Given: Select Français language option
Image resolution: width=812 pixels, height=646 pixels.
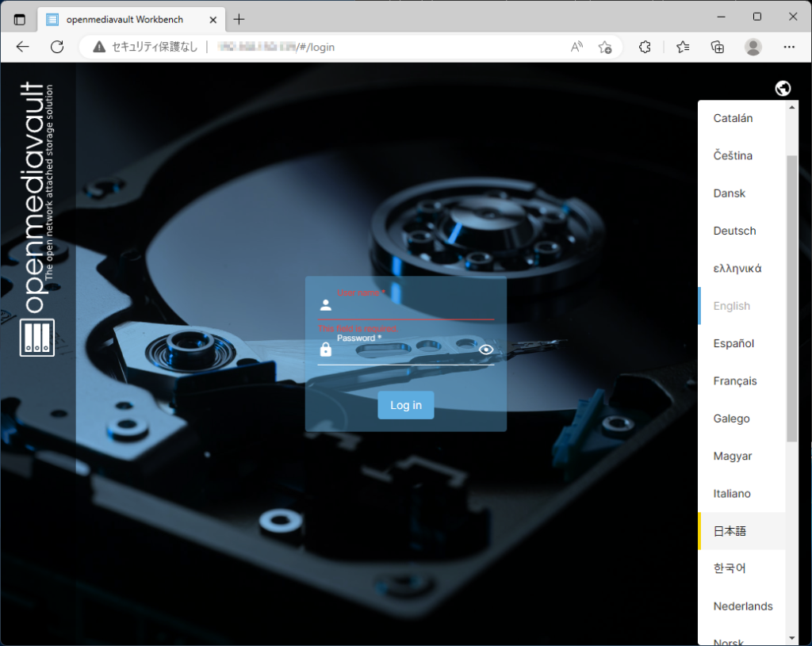Looking at the screenshot, I should pyautogui.click(x=735, y=381).
